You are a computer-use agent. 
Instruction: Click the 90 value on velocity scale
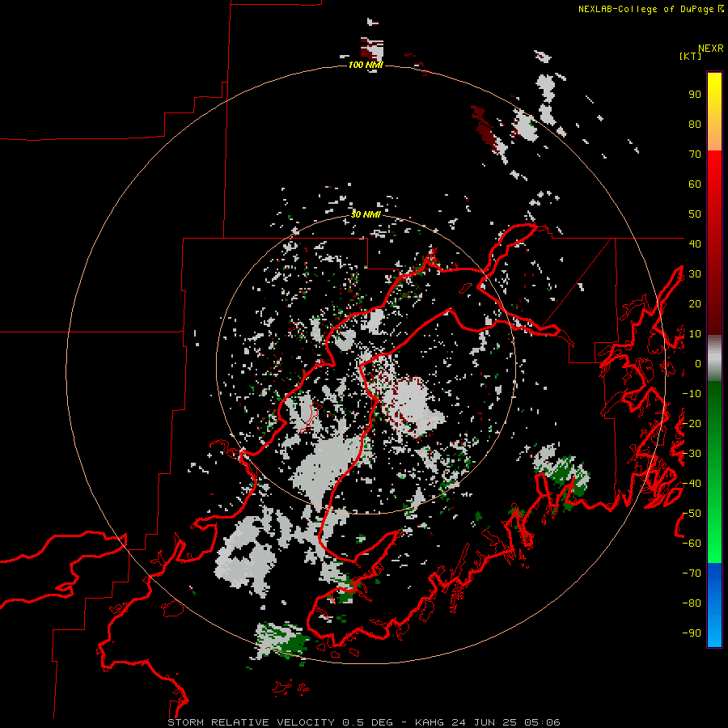click(695, 95)
